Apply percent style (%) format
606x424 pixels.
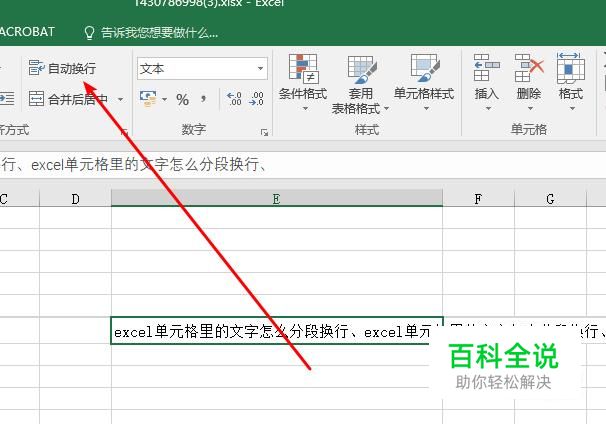tap(182, 100)
